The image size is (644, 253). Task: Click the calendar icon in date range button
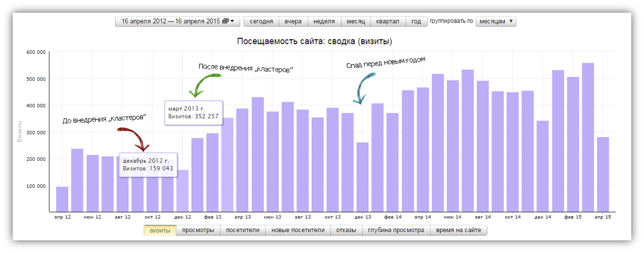pos(226,21)
